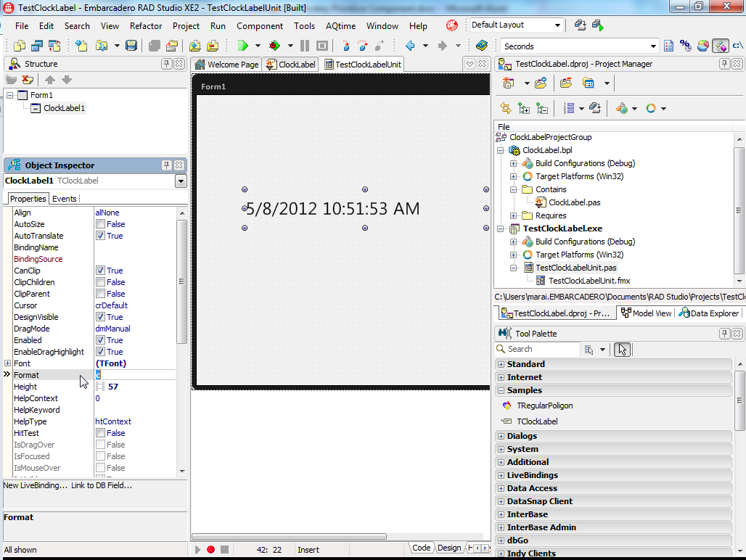The height and width of the screenshot is (560, 746).
Task: Run the project using the green Run arrow
Action: click(x=244, y=45)
